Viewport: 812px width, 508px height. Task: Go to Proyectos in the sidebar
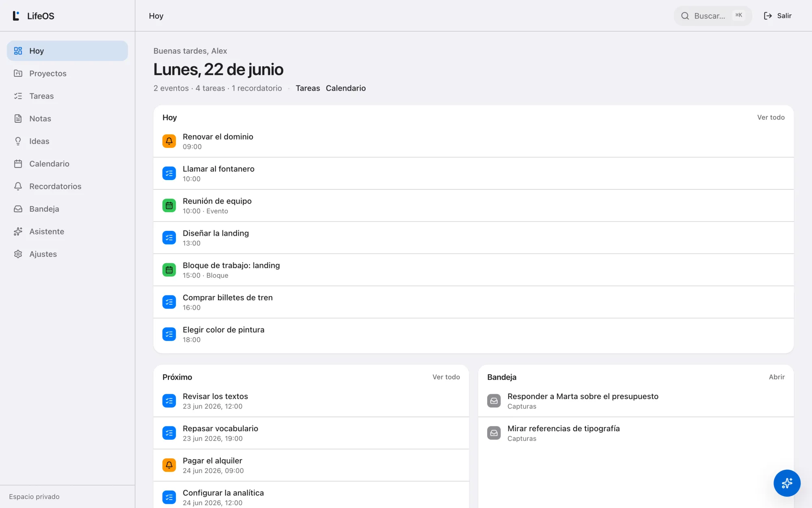pyautogui.click(x=67, y=74)
